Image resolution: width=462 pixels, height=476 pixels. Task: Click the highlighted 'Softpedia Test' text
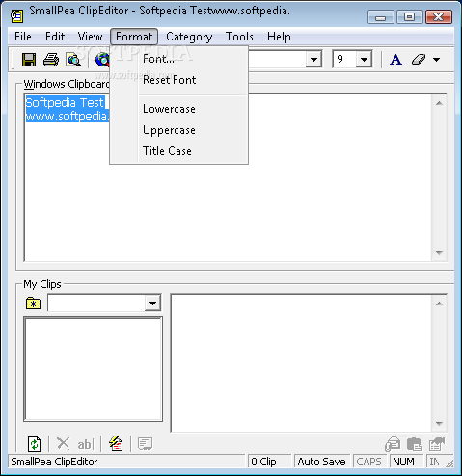[x=65, y=103]
